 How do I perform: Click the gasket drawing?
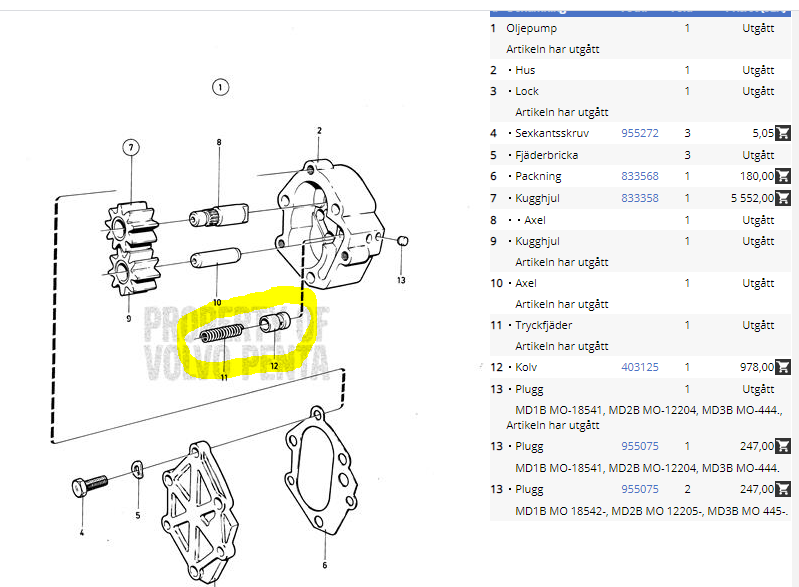pos(321,471)
